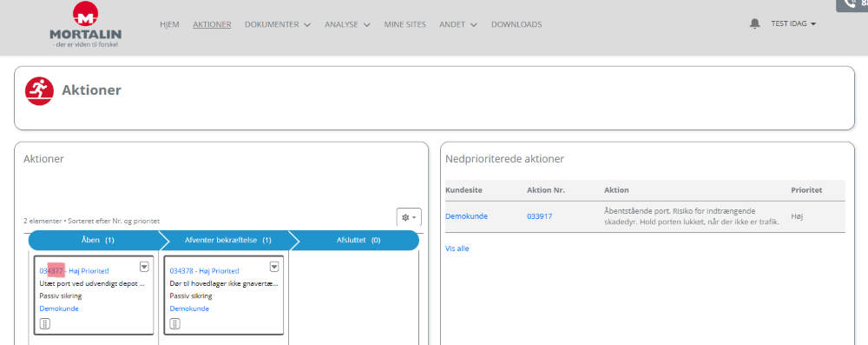Image resolution: width=868 pixels, height=345 pixels.
Task: Click the Mortalin logo
Action: tap(85, 24)
